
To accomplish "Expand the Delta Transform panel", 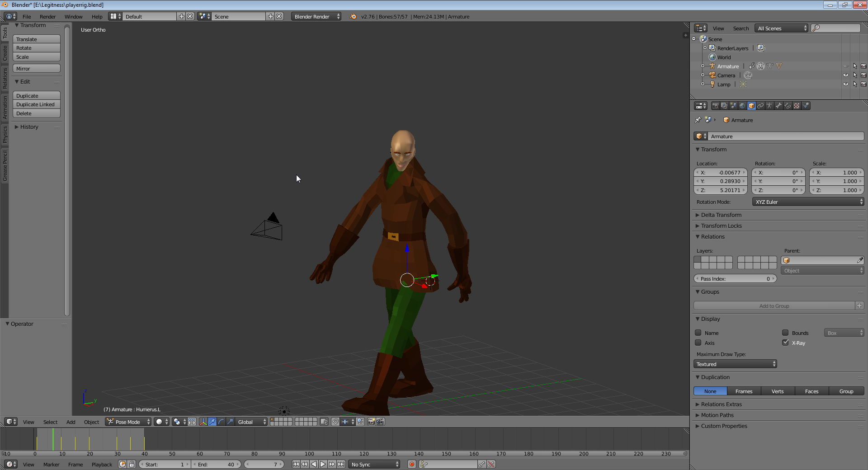I will click(721, 215).
